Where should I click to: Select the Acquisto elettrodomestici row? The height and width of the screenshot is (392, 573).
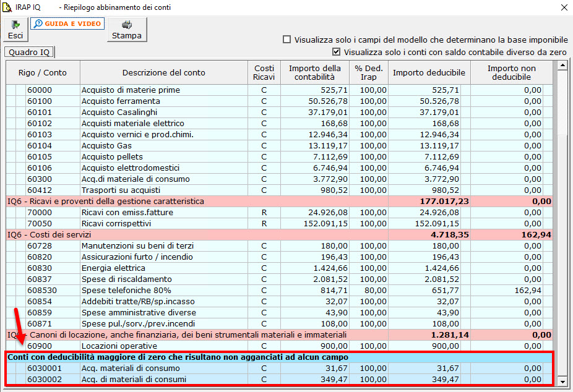coord(279,168)
